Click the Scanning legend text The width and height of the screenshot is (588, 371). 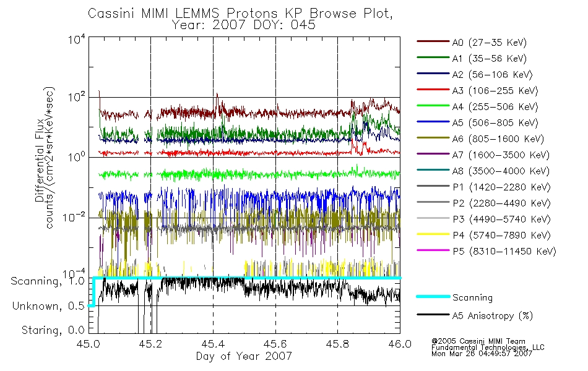(x=472, y=298)
